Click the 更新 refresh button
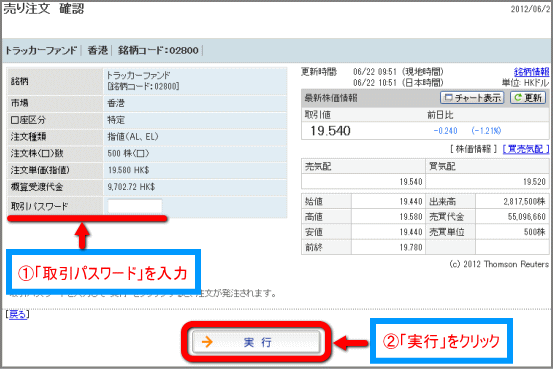 [x=528, y=98]
